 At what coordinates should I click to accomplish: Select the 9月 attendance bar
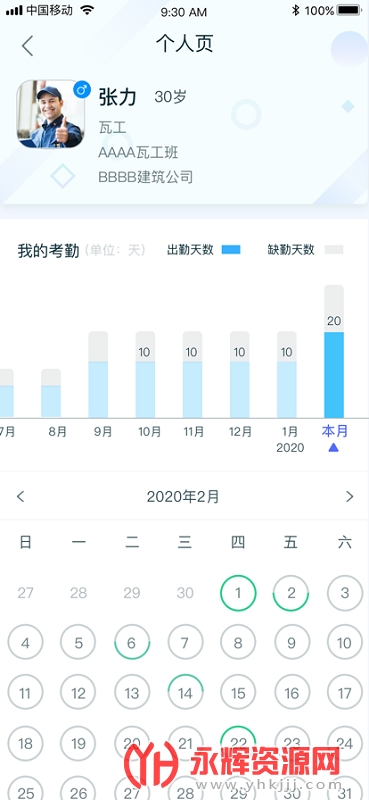point(98,374)
